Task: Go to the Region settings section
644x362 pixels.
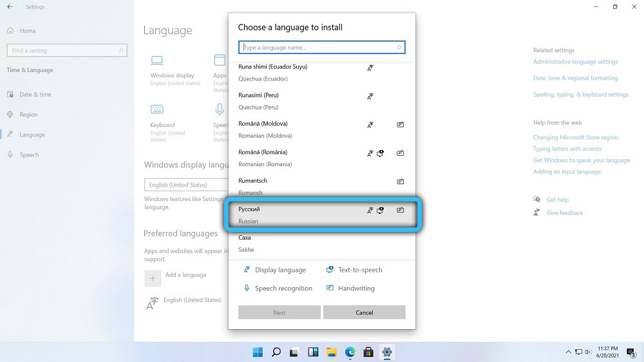Action: (x=28, y=115)
